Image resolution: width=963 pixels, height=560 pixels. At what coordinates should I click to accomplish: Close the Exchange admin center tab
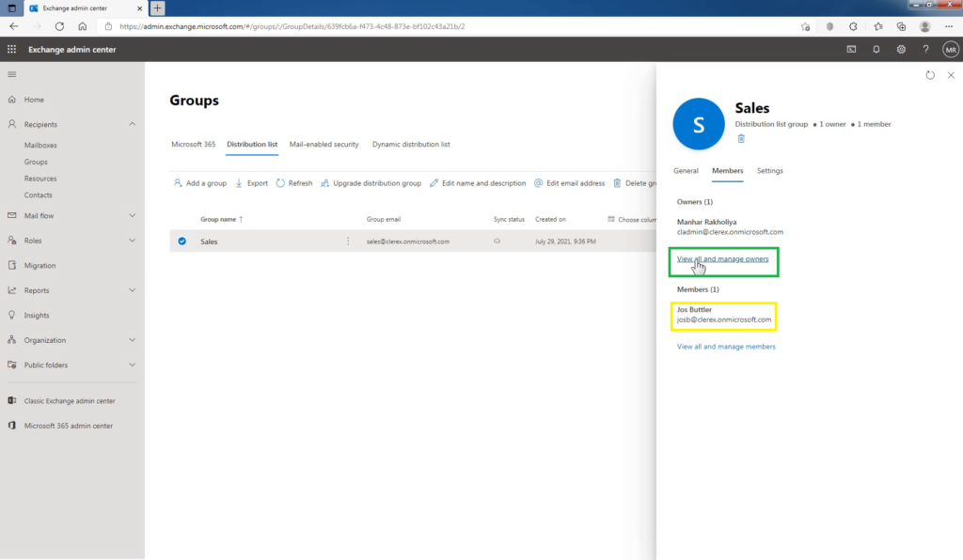coord(139,8)
